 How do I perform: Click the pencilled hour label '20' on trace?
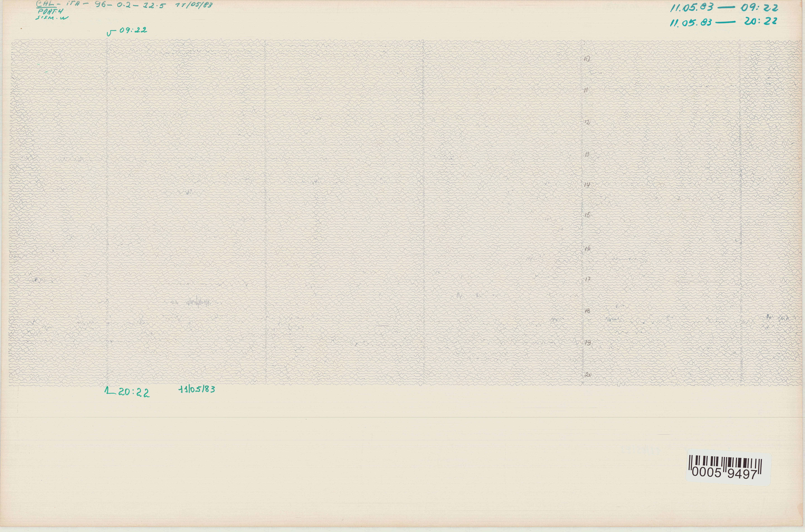click(x=588, y=375)
